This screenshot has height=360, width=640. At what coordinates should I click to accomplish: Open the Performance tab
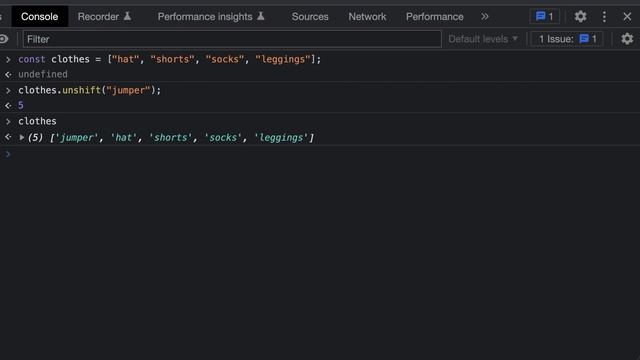tap(434, 16)
